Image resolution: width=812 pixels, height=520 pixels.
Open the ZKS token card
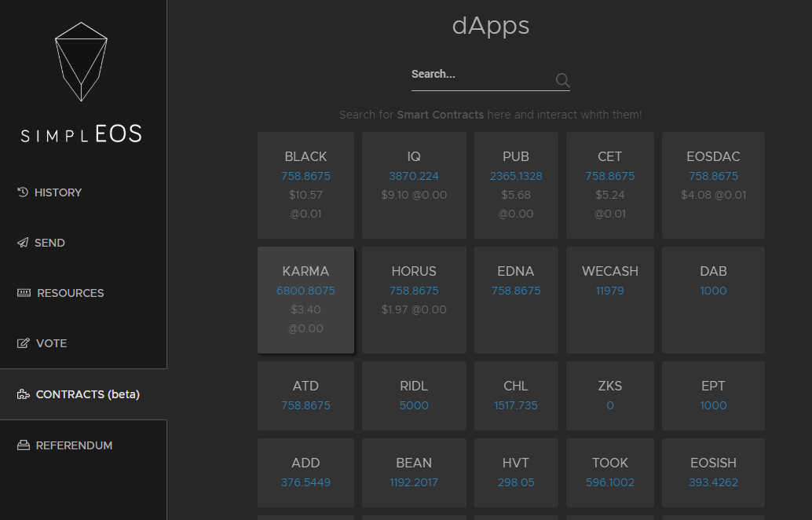point(609,396)
